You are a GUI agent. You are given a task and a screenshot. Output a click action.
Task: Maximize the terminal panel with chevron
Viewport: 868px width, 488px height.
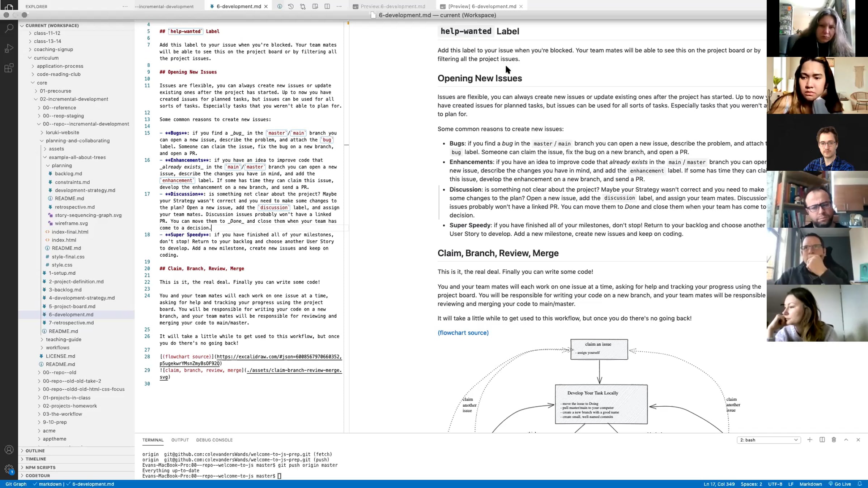point(846,440)
